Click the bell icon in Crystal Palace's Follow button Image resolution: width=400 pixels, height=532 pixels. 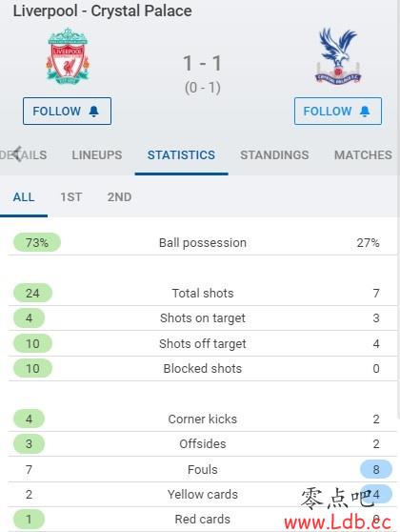pos(365,111)
